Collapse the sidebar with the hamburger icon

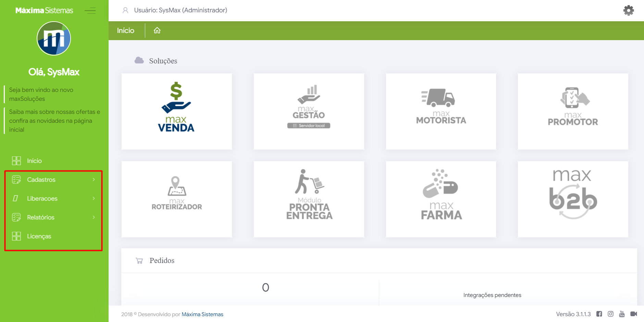[90, 11]
